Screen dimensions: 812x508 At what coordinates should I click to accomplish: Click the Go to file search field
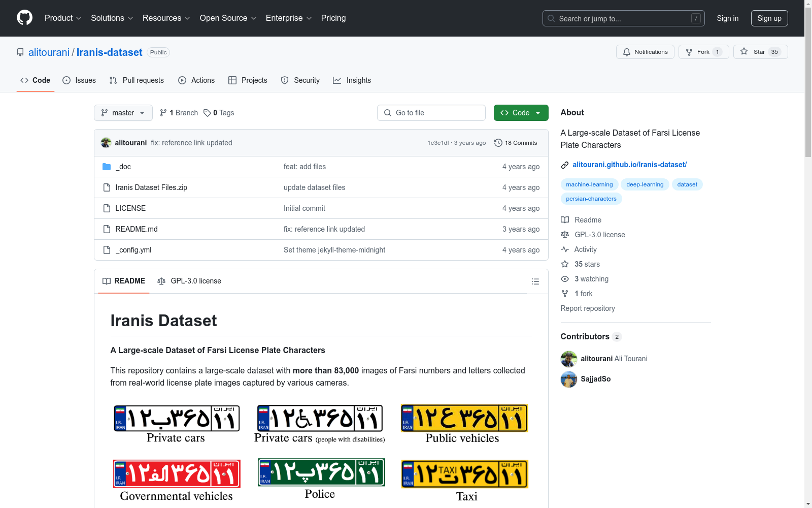(431, 113)
